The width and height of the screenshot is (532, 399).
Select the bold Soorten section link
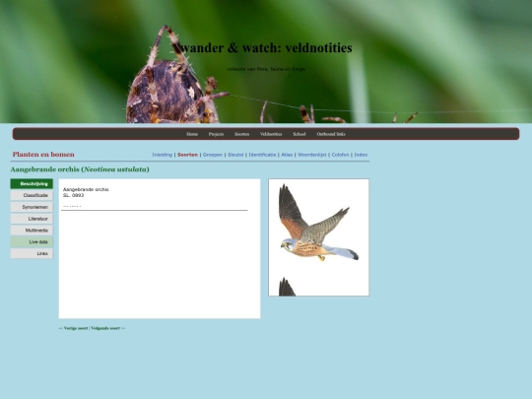tap(187, 155)
